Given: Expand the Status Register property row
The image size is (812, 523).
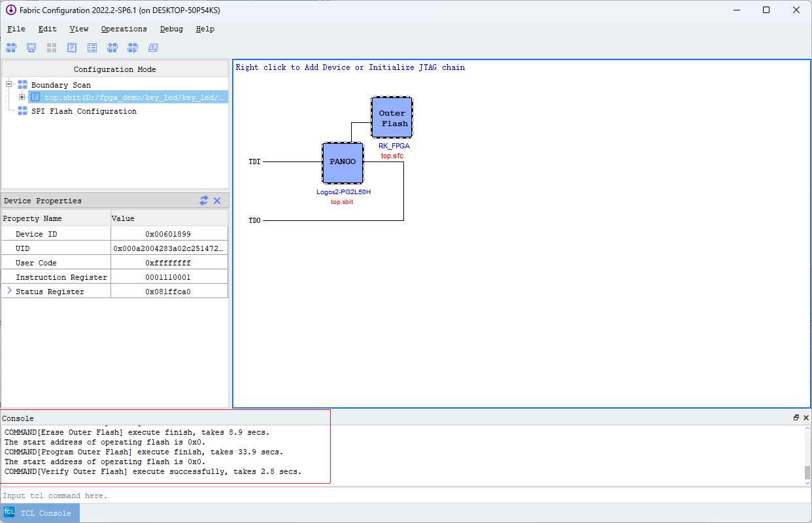Looking at the screenshot, I should point(8,291).
